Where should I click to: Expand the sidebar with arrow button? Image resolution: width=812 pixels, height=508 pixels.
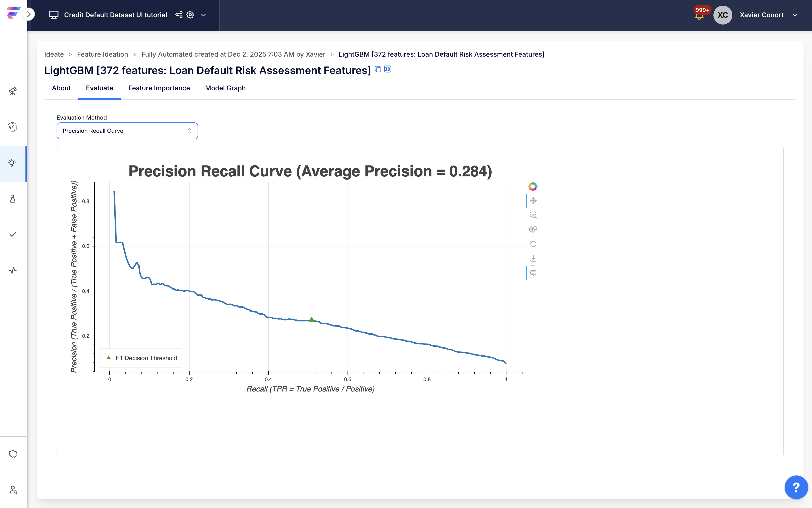(29, 14)
